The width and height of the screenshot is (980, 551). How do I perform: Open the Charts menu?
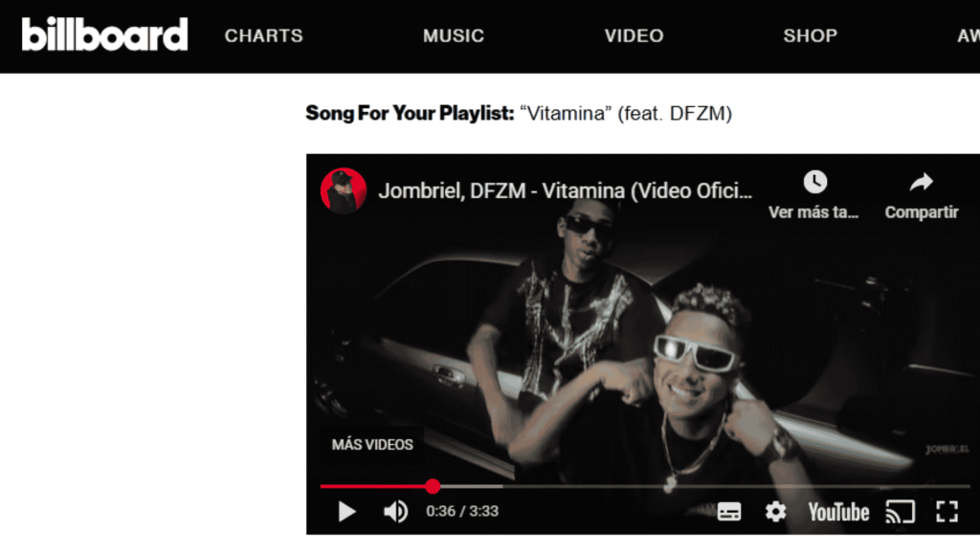click(264, 35)
